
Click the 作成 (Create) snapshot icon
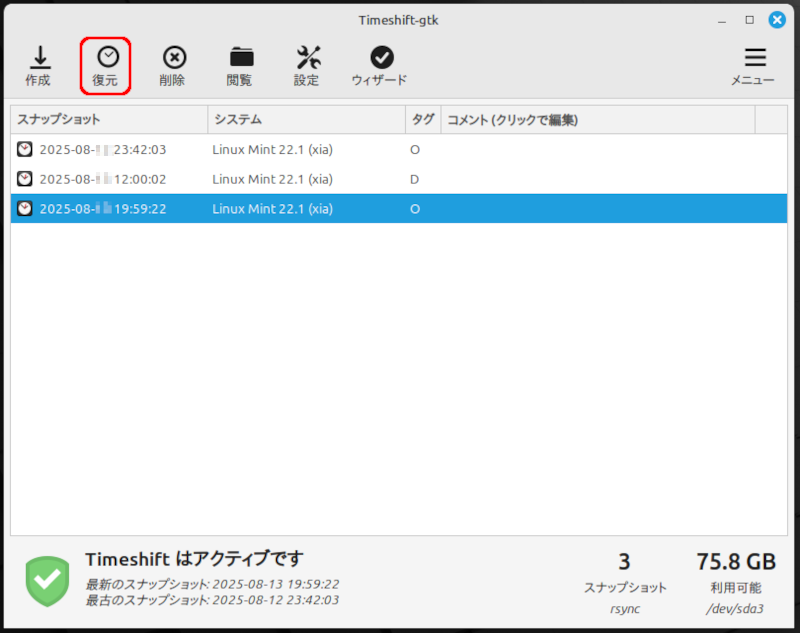pyautogui.click(x=38, y=58)
